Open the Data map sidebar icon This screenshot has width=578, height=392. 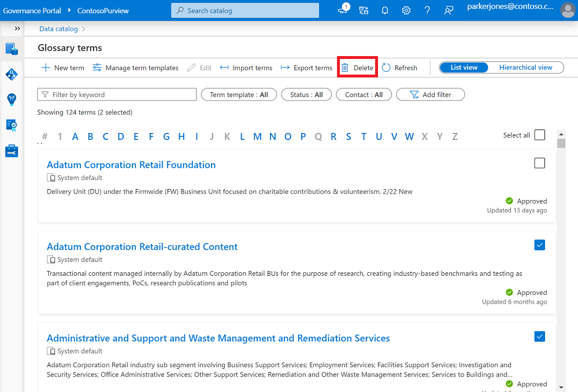(12, 74)
